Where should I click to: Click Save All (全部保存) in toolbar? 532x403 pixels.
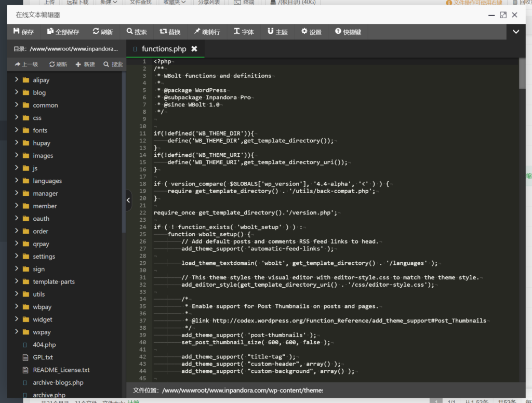pyautogui.click(x=63, y=32)
